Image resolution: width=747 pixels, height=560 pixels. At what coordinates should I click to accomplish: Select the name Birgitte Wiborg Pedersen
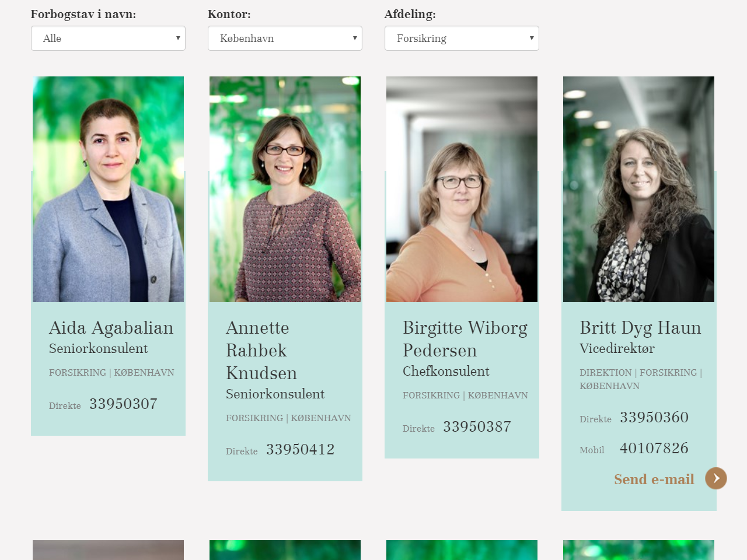[x=465, y=339]
